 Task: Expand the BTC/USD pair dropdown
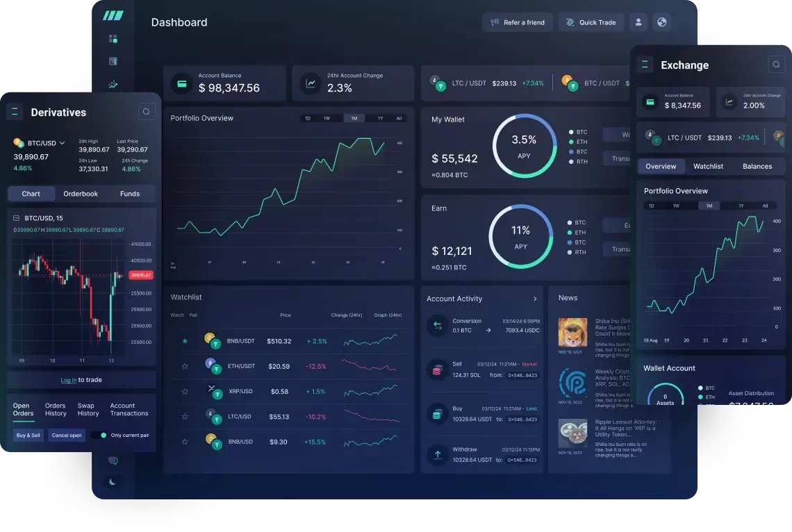[62, 143]
